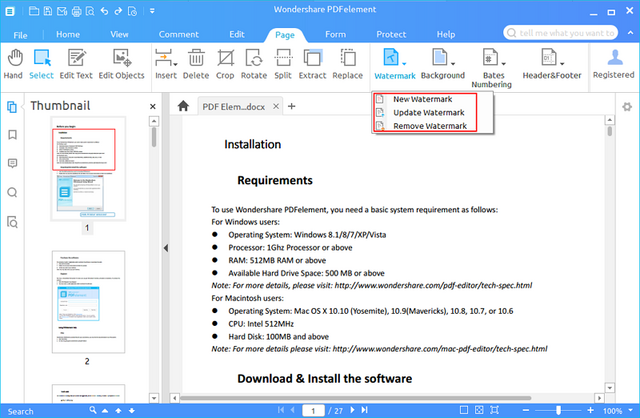Click the zoom in plus button

(590, 410)
